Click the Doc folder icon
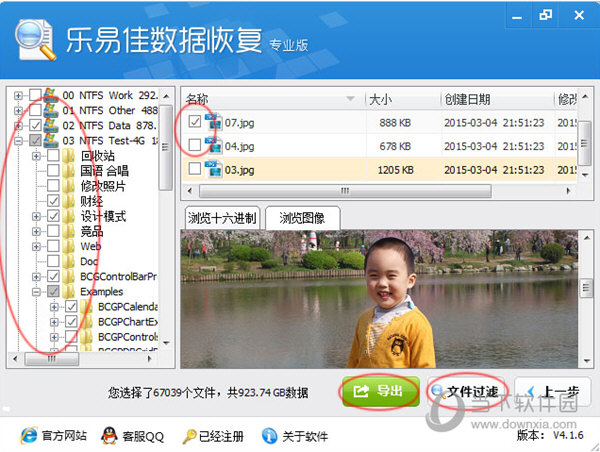This screenshot has width=600, height=452. (x=69, y=261)
